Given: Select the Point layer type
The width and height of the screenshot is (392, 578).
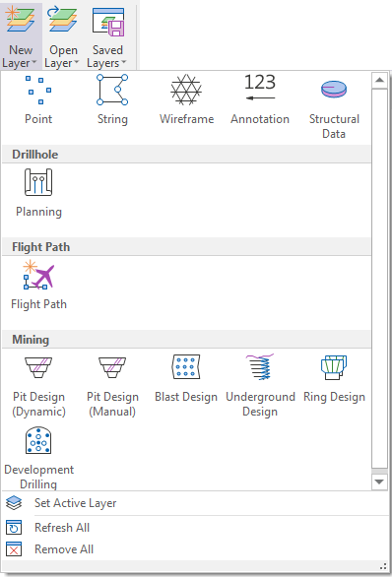Looking at the screenshot, I should tap(38, 99).
